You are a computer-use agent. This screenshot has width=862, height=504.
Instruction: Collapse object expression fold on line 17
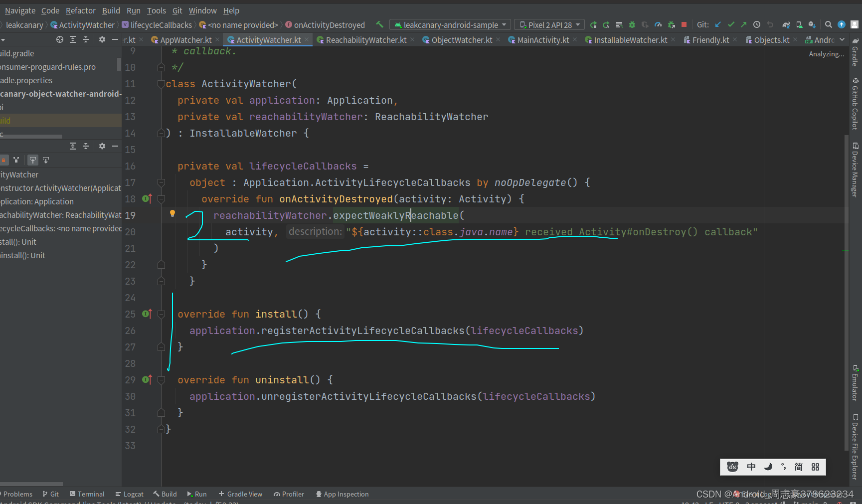(161, 182)
